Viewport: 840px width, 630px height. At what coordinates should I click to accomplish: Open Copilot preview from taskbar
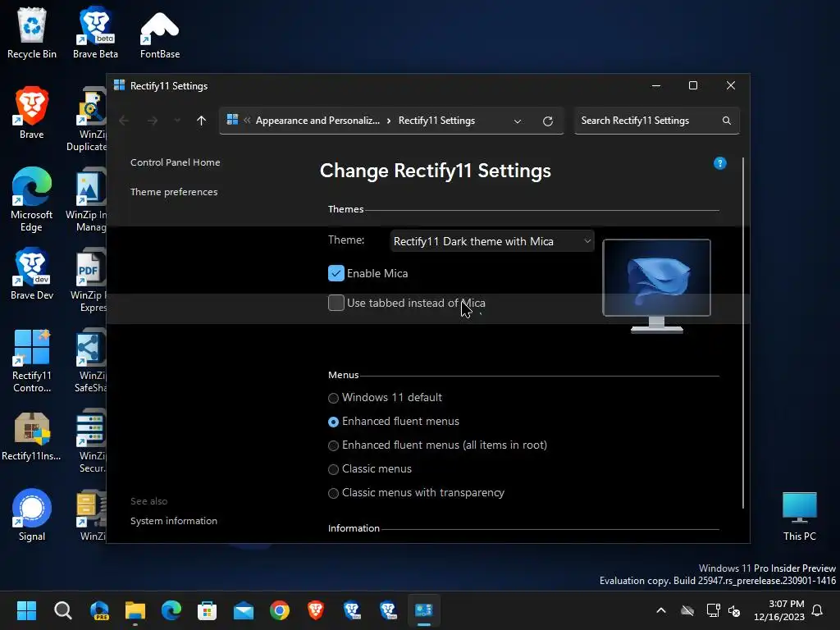[x=99, y=610]
